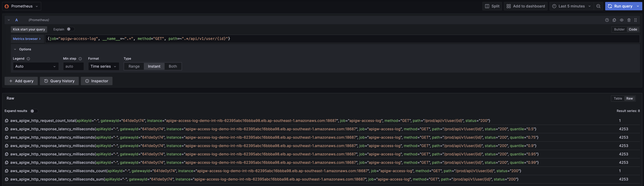Copy the latency series with quantile="0.75"
Screen dimensions: 644x186
[7, 137]
